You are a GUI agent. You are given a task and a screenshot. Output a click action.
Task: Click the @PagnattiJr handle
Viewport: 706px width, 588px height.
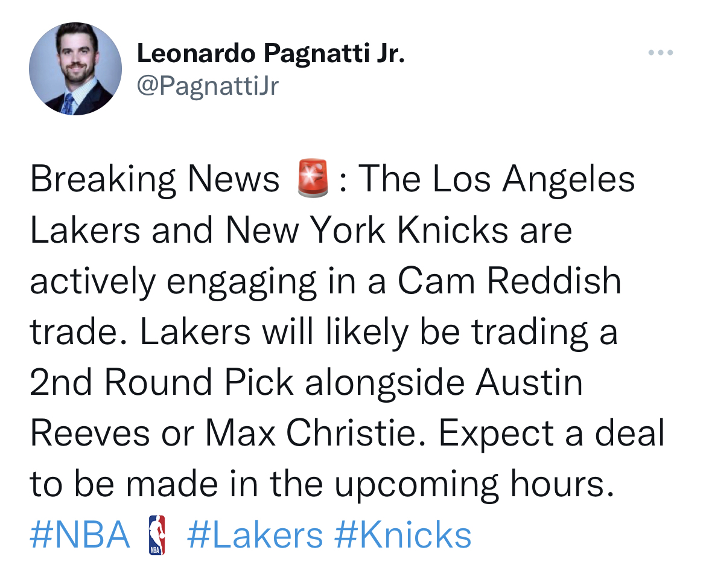208,86
